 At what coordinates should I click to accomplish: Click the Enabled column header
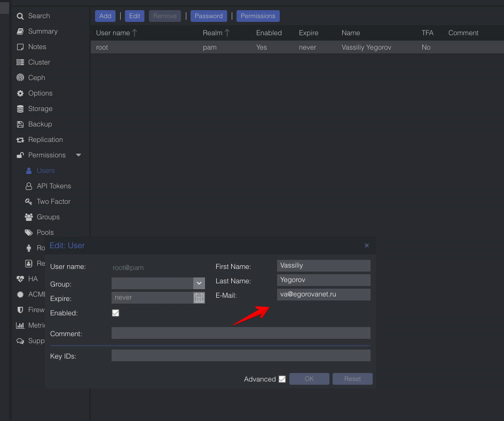click(269, 33)
